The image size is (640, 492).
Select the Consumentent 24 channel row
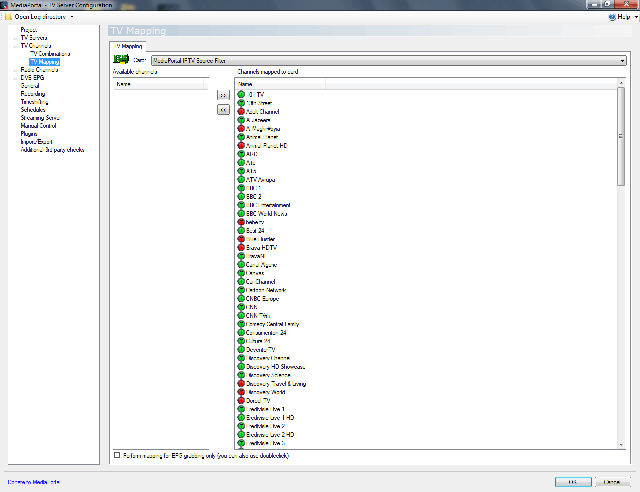(x=262, y=332)
